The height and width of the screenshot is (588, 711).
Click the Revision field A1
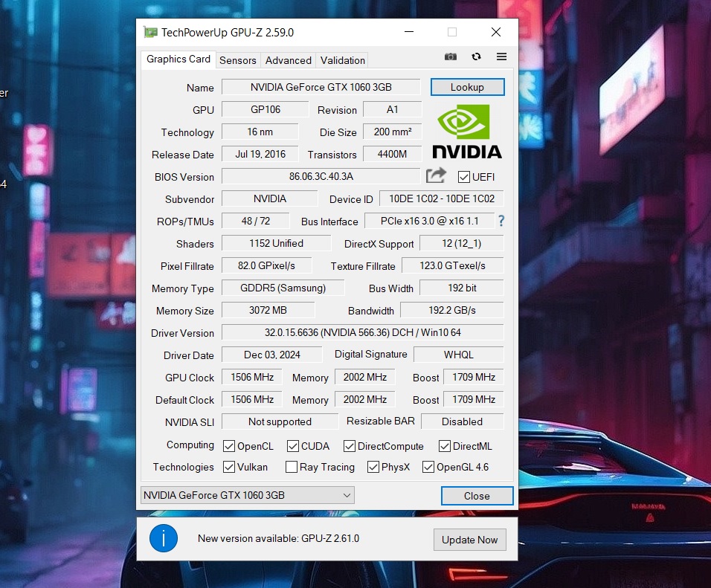tap(393, 109)
